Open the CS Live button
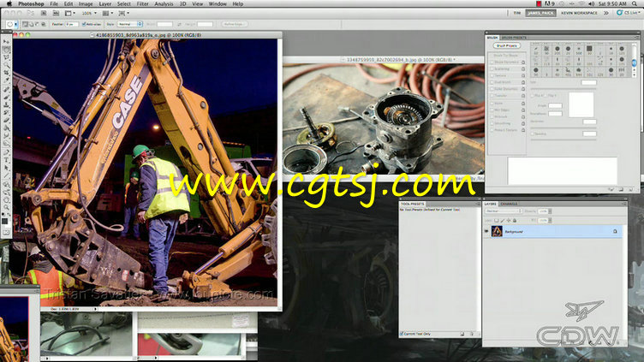 (629, 13)
